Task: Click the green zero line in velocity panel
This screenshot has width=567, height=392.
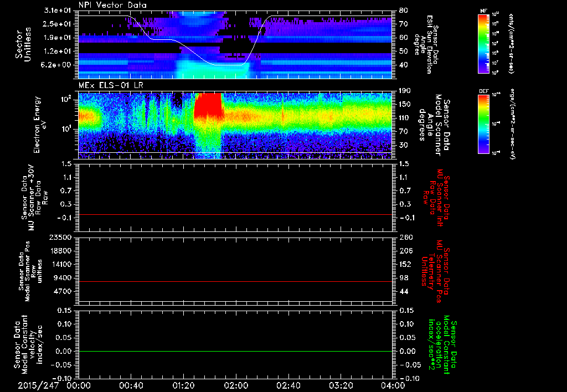Action: [x=235, y=351]
